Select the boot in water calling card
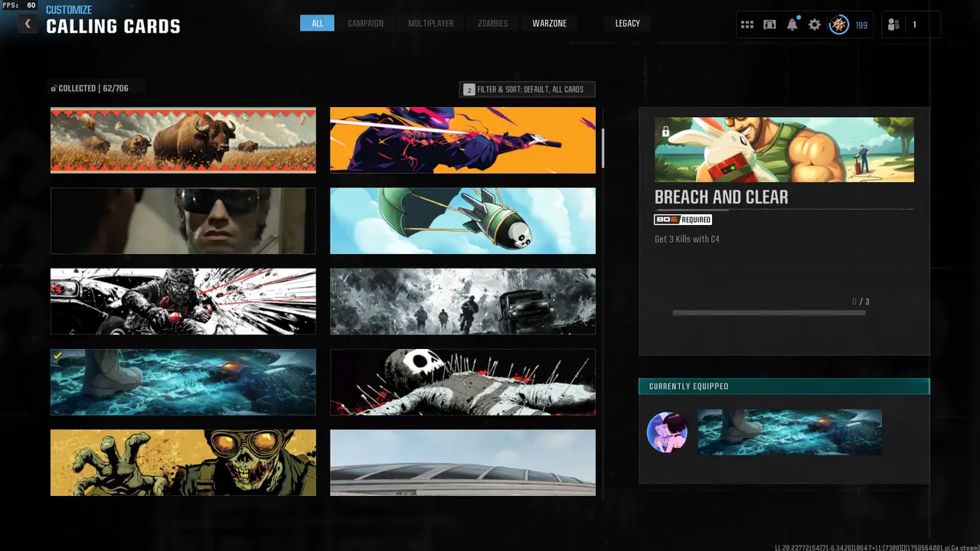The height and width of the screenshot is (551, 980). 183,382
